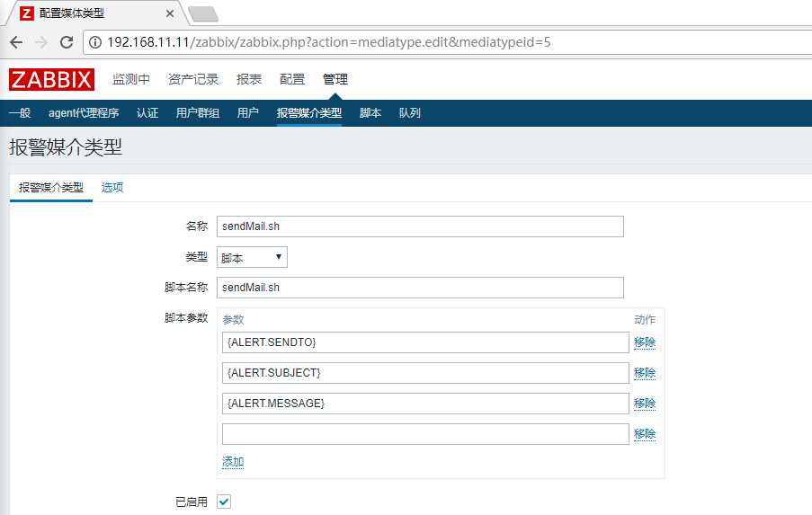
Task: Remove the {ALERT.MESSAGE} parameter
Action: 645,404
